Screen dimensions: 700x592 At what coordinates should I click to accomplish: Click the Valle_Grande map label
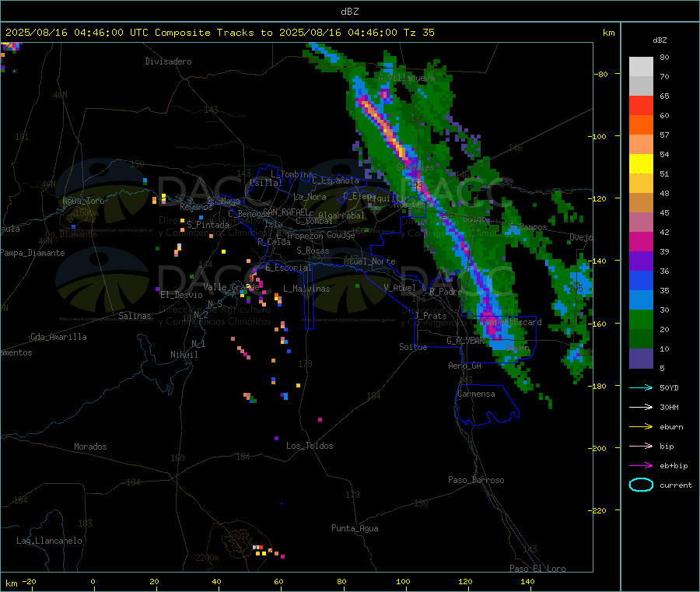[231, 286]
